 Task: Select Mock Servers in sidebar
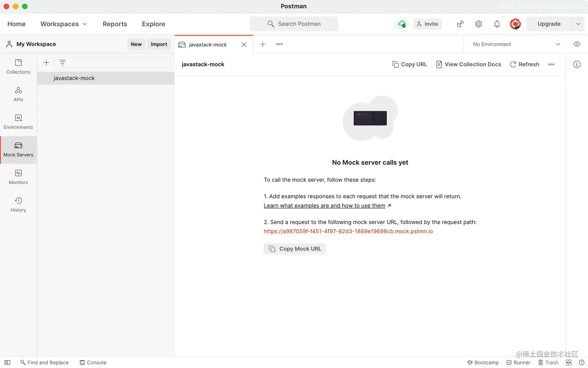(x=18, y=150)
